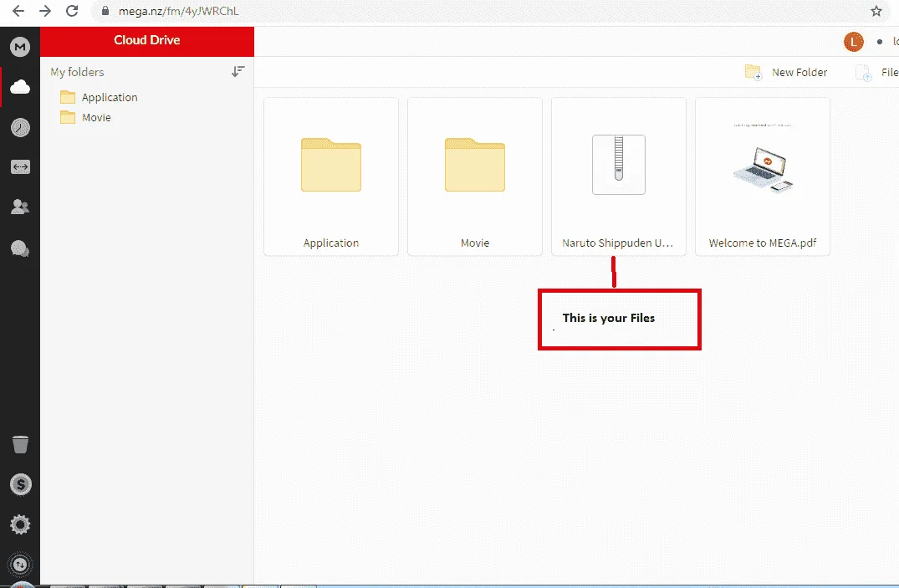Open the sort folders dropdown

coord(238,72)
